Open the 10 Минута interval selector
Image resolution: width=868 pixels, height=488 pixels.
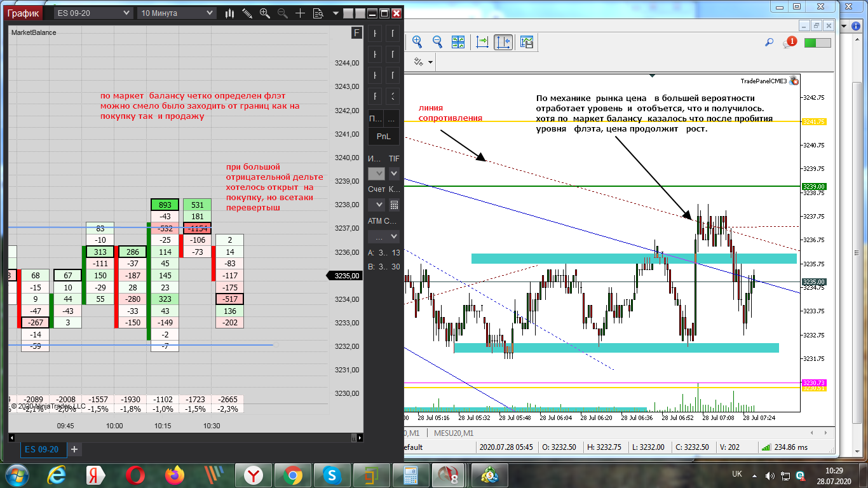pos(176,13)
